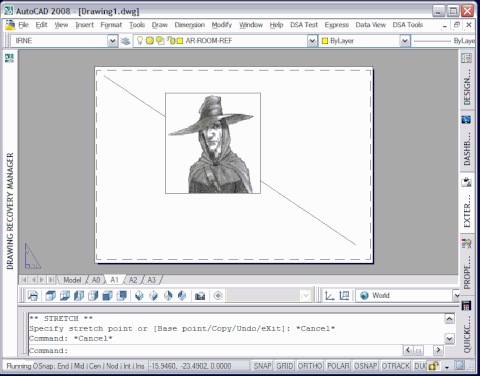Select the NE Isometric view icon
Screen dimensions: 480x376
pyautogui.click(x=168, y=296)
